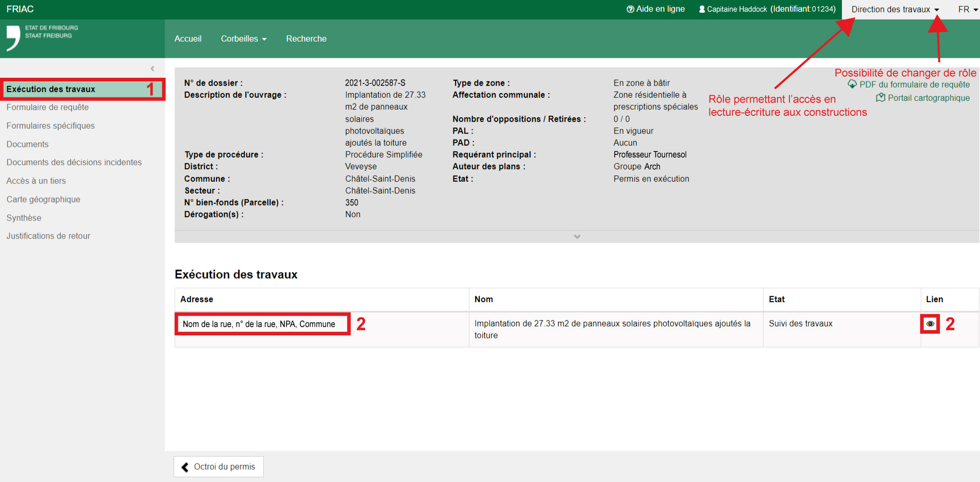Open the FR language dropdown
This screenshot has width=980, height=482.
(967, 9)
